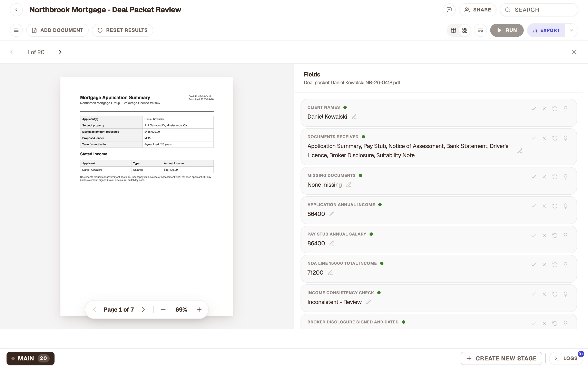Go to previous document arrow
This screenshot has height=368, width=588.
point(11,52)
